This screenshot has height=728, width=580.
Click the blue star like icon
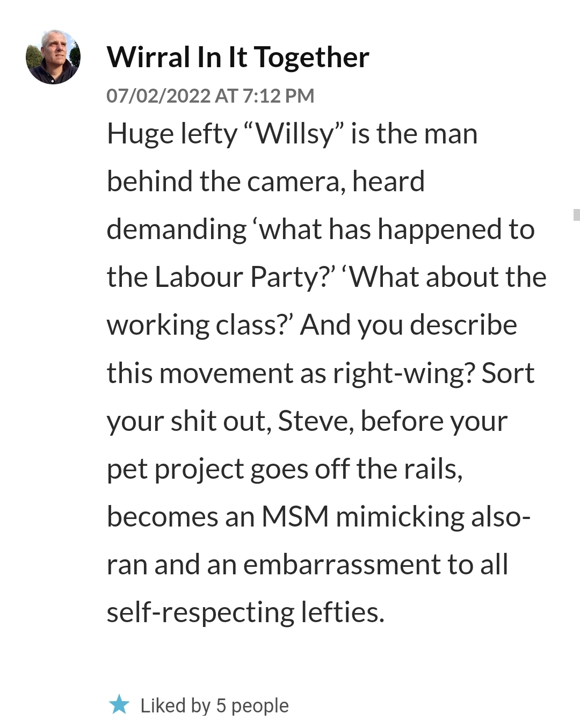(x=119, y=705)
